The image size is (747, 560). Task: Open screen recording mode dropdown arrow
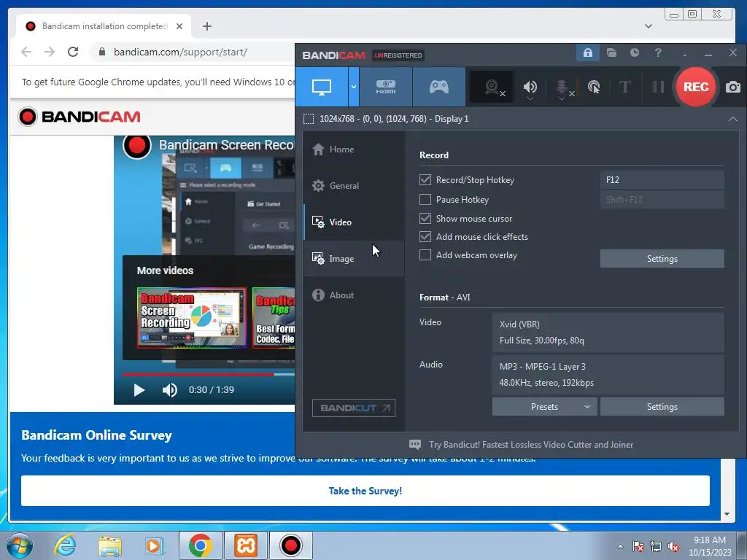point(354,87)
